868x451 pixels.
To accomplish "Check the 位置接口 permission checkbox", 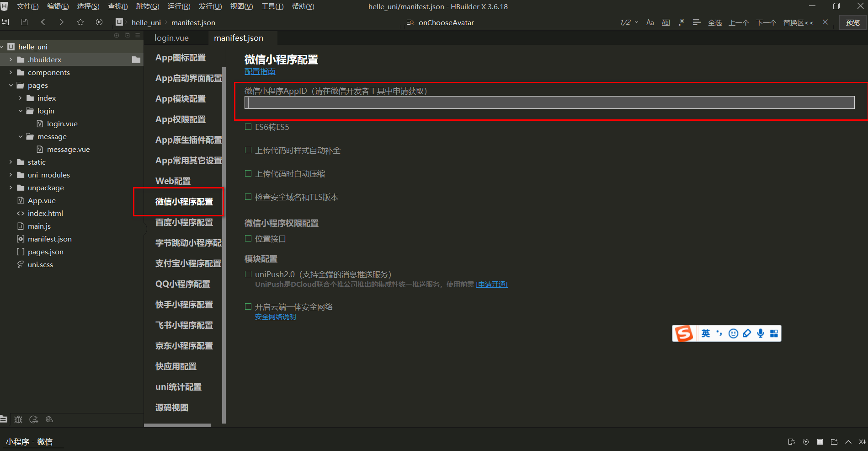I will pyautogui.click(x=248, y=238).
